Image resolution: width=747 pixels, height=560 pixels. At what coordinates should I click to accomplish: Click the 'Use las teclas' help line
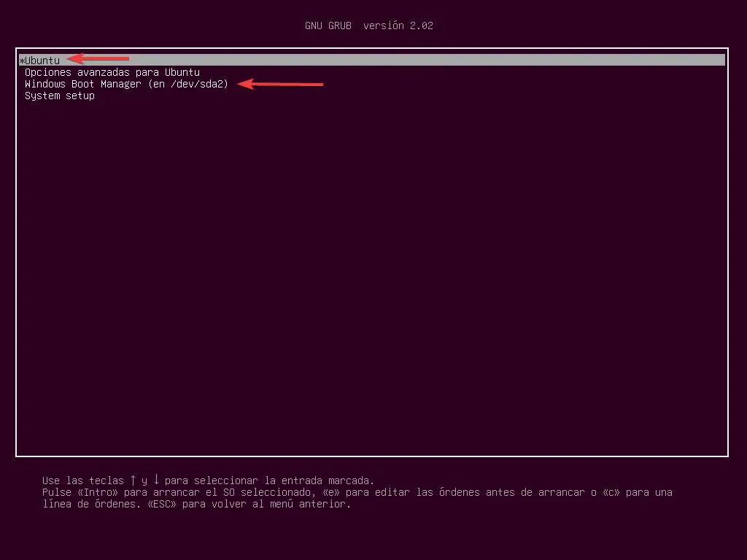208,480
